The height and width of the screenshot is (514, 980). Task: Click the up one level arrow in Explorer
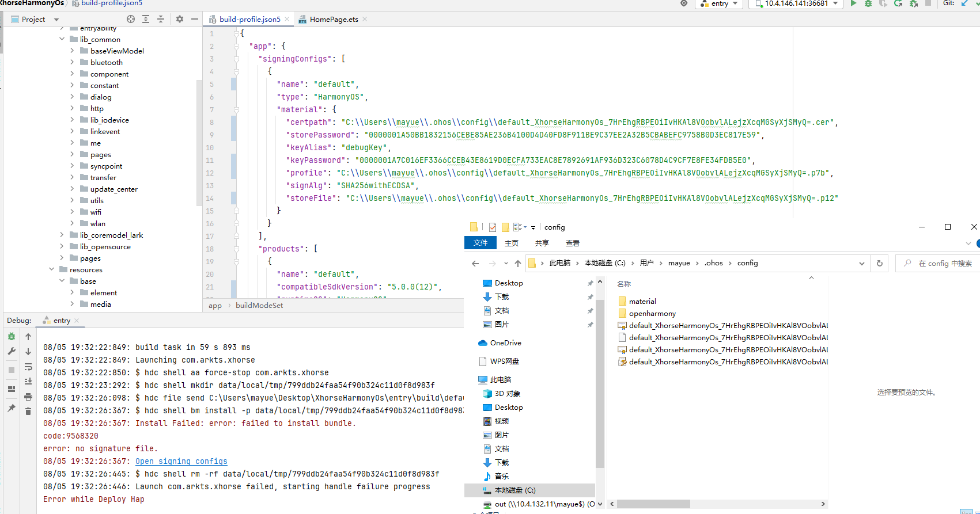click(x=518, y=264)
